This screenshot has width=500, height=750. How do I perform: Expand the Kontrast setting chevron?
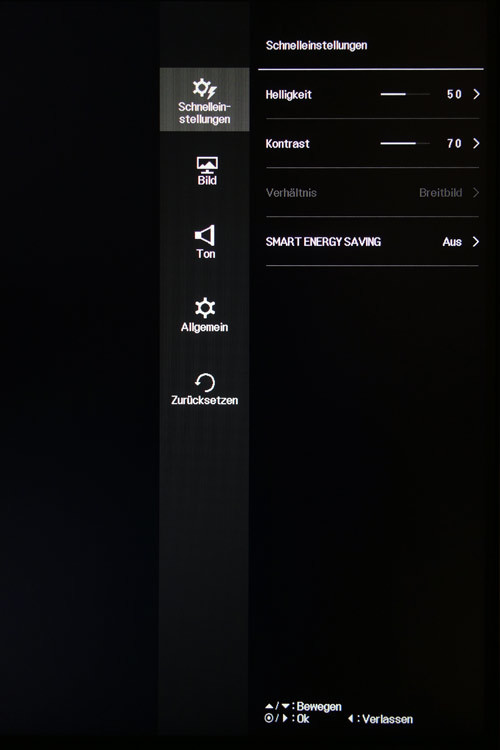(x=476, y=143)
